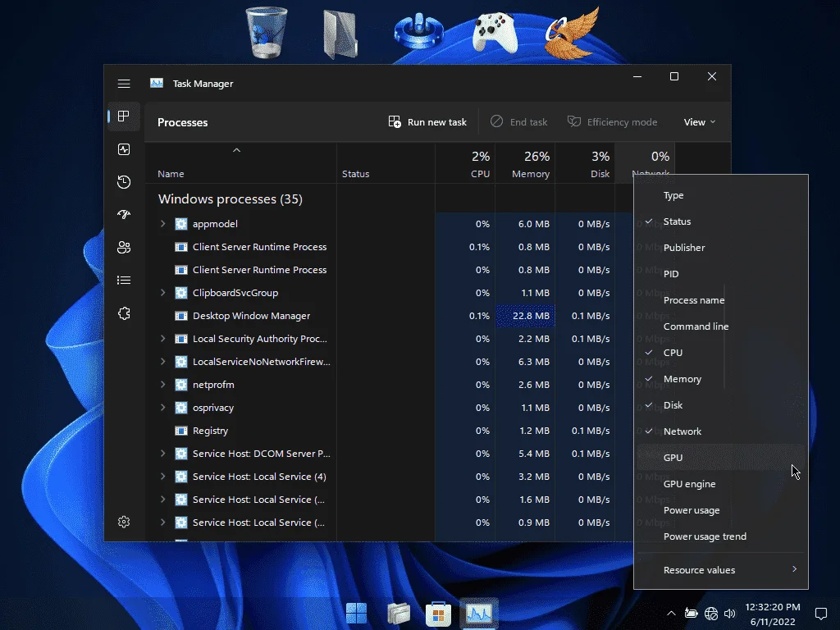The height and width of the screenshot is (630, 840).
Task: Enable the Process name column
Action: click(720, 300)
